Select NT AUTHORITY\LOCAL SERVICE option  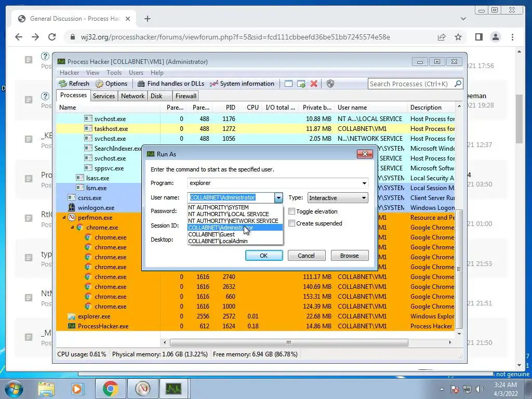(235, 214)
